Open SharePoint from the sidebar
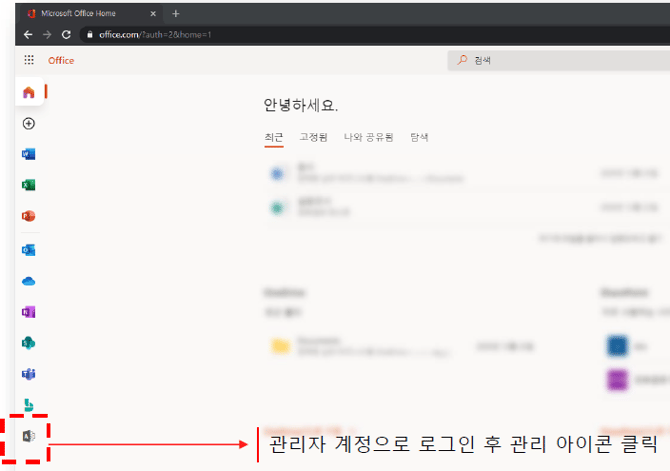Screen dimensions: 670x471 coord(29,343)
